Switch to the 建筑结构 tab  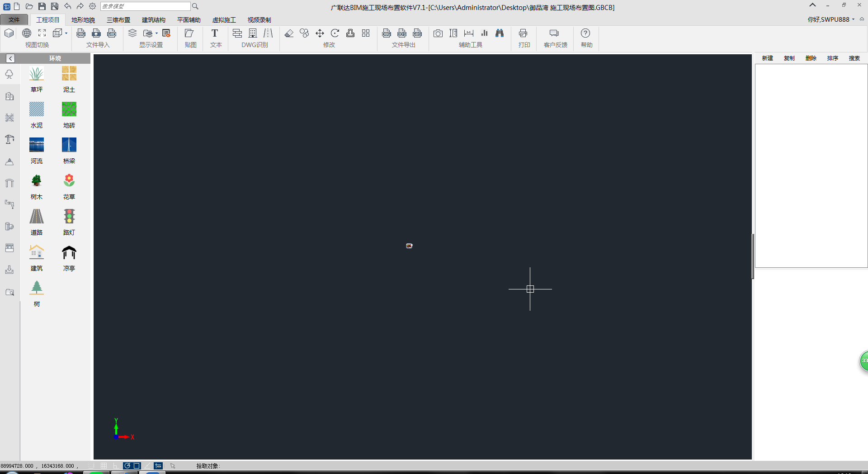coord(154,20)
